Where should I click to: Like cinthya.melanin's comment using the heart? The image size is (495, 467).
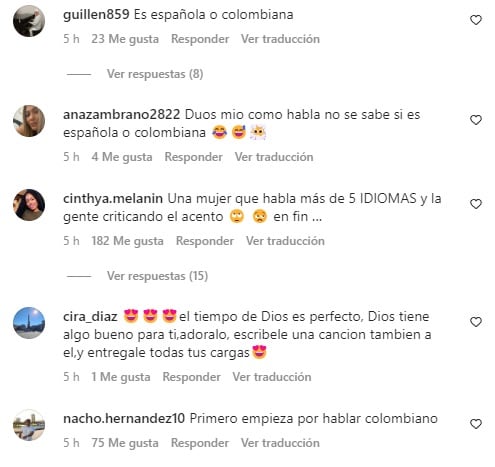coord(476,204)
